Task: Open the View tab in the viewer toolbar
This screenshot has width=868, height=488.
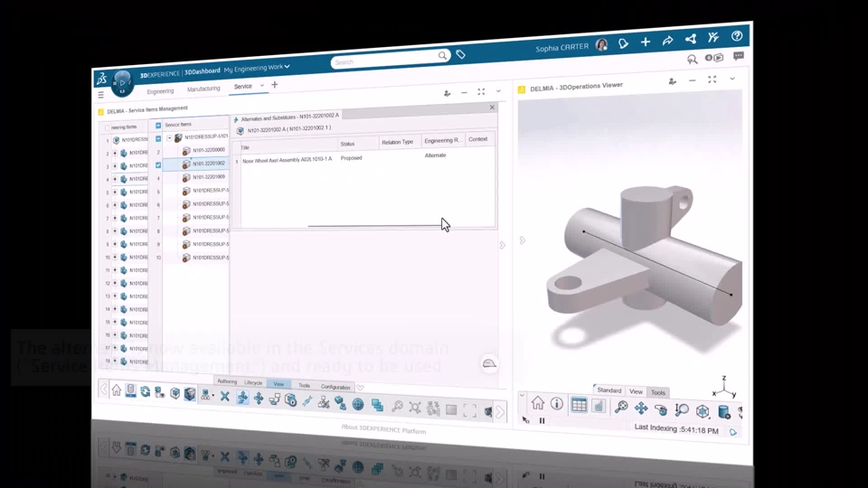Action: 636,391
